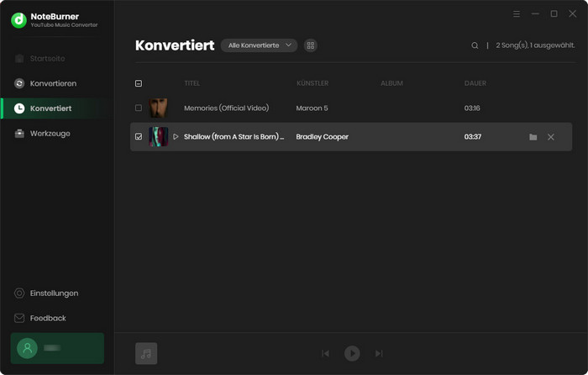Uncheck the Shallow song checkbox
Screen dimensions: 588x375
139,137
